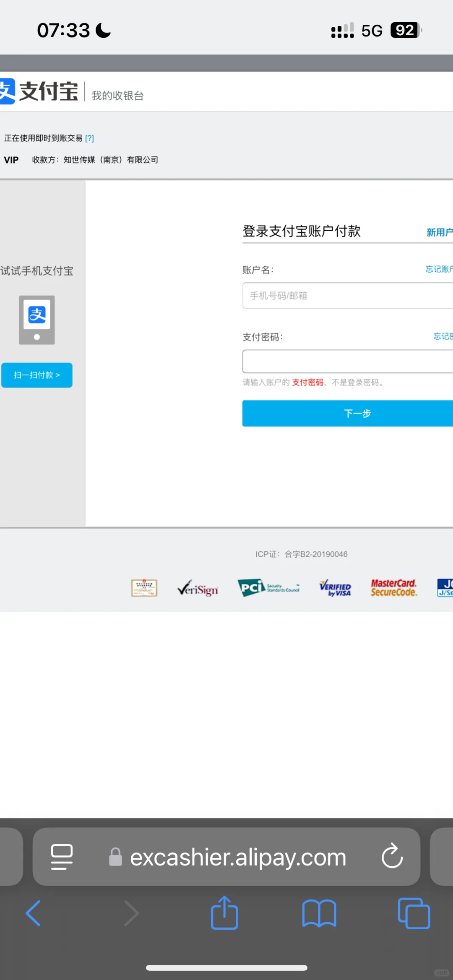Click the PCI Security Standards Council logo
453x980 pixels.
pos(268,587)
